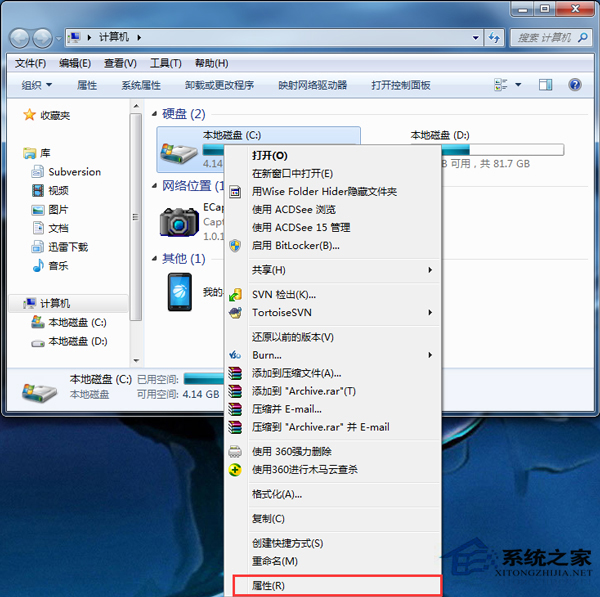Click navigation pane scroll down arrow
The height and width of the screenshot is (597, 600).
tap(136, 360)
